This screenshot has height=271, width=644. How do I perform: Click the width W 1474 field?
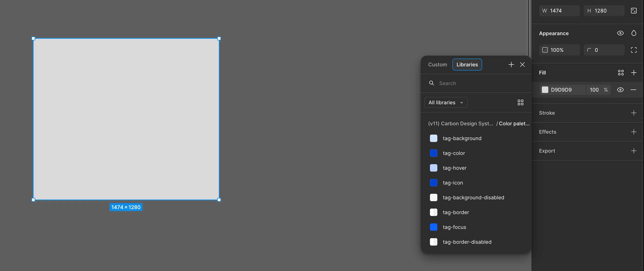[x=559, y=11]
